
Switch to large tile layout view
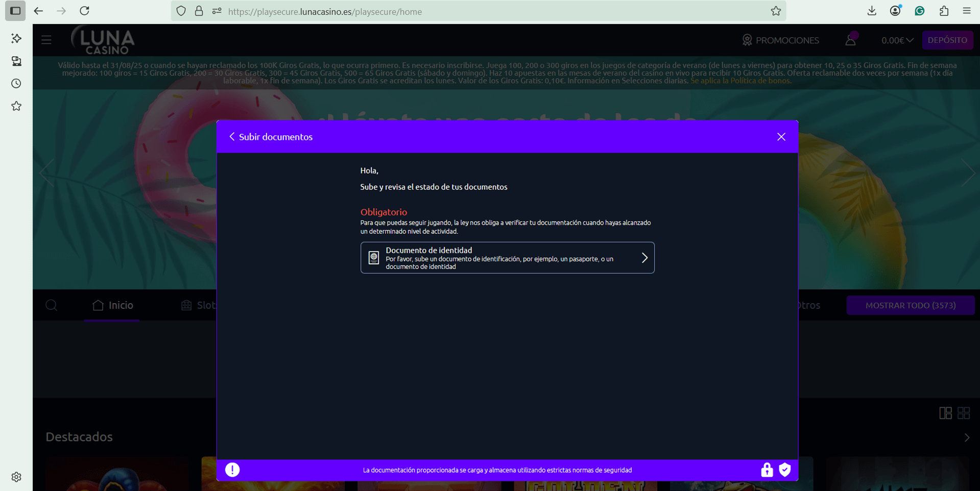[x=945, y=413]
